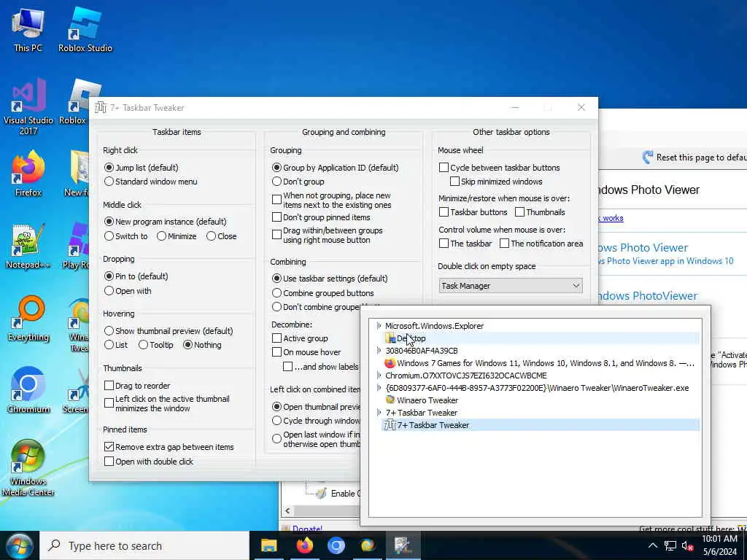Open the Donate link in Winaero Tweaker

click(x=307, y=529)
